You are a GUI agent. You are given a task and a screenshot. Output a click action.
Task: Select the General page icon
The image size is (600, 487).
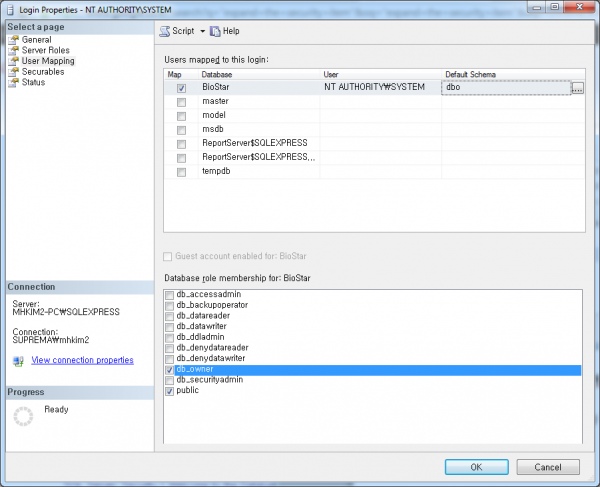click(13, 40)
